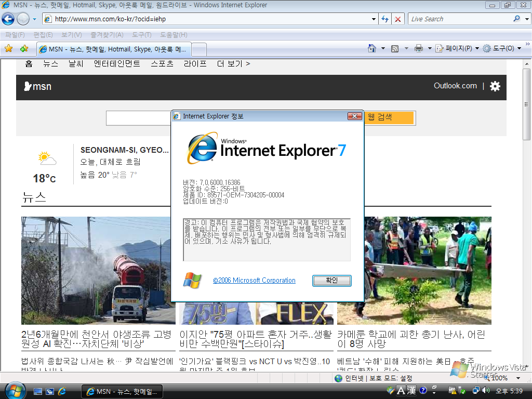Click the Home page icon
The image size is (532, 399).
point(372,48)
